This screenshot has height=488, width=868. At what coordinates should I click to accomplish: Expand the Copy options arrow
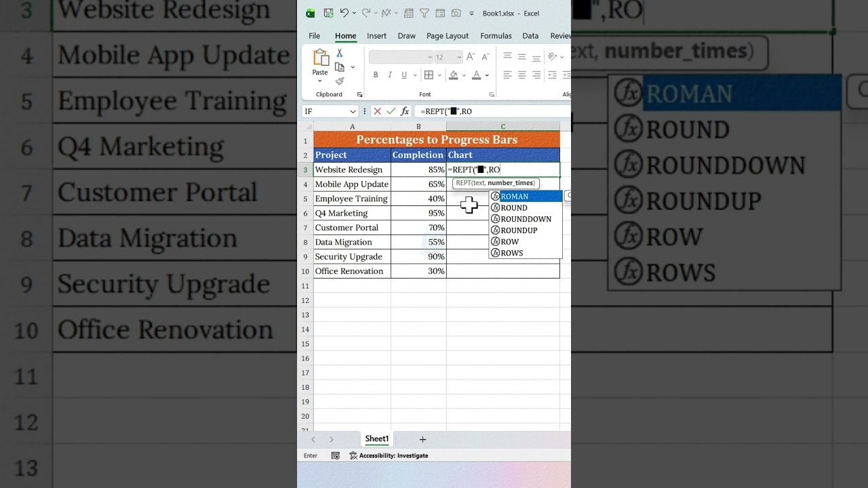click(353, 67)
